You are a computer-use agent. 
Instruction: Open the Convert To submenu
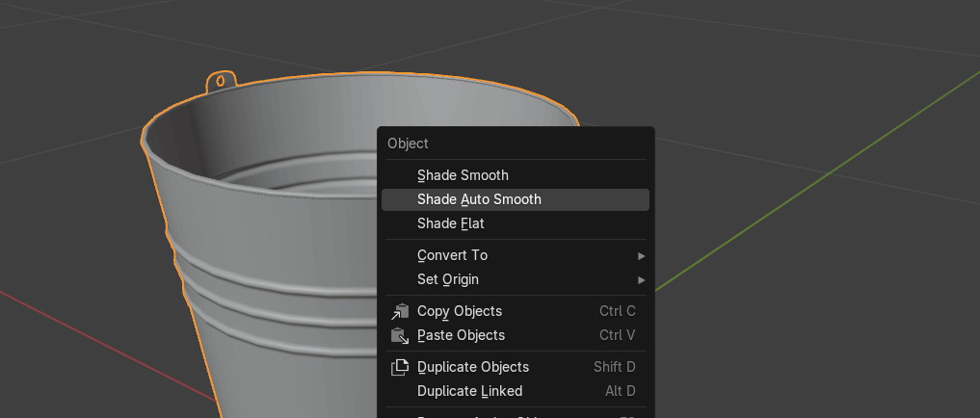coord(452,255)
